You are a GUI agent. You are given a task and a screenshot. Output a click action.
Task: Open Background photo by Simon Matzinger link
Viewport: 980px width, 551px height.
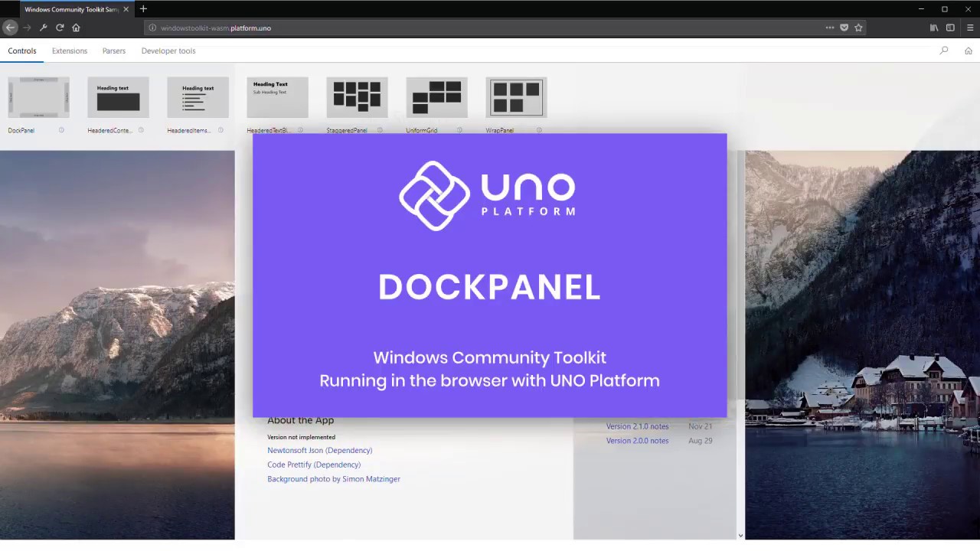[334, 479]
